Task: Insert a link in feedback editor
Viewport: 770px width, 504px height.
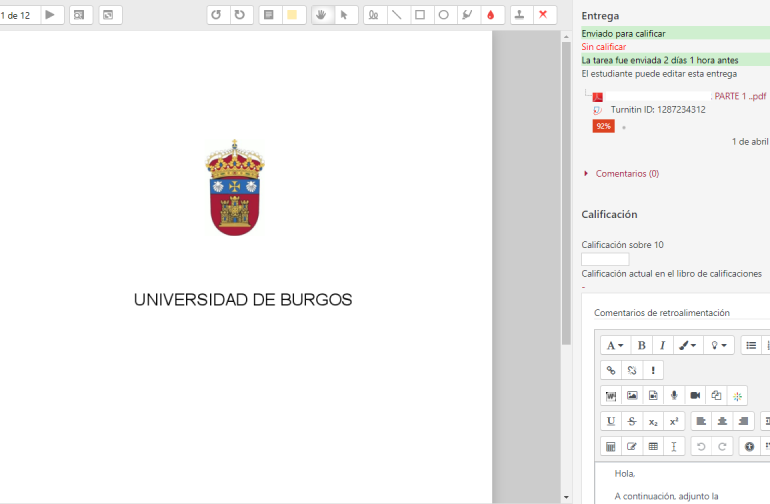Action: click(611, 370)
